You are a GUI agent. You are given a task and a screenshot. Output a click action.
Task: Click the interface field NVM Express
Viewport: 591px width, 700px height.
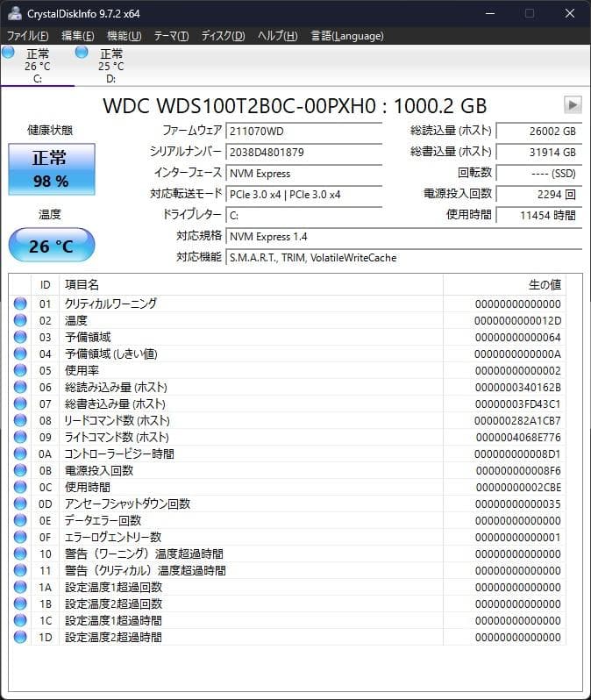[x=304, y=173]
